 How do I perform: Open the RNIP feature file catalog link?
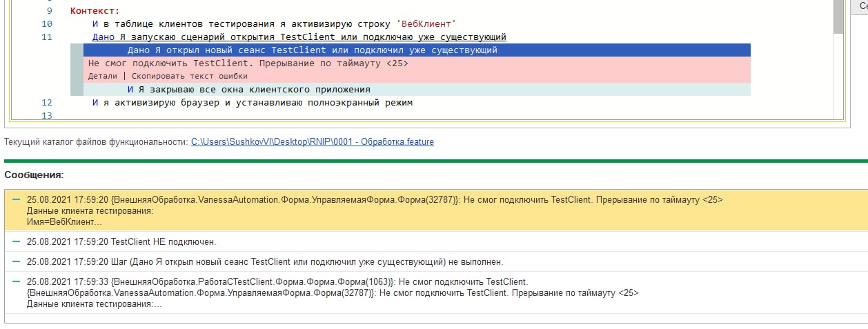(313, 142)
